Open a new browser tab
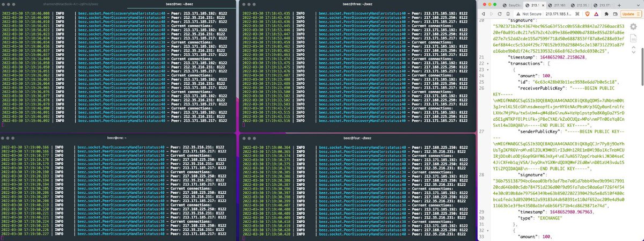This screenshot has height=241, width=644. click(x=619, y=5)
